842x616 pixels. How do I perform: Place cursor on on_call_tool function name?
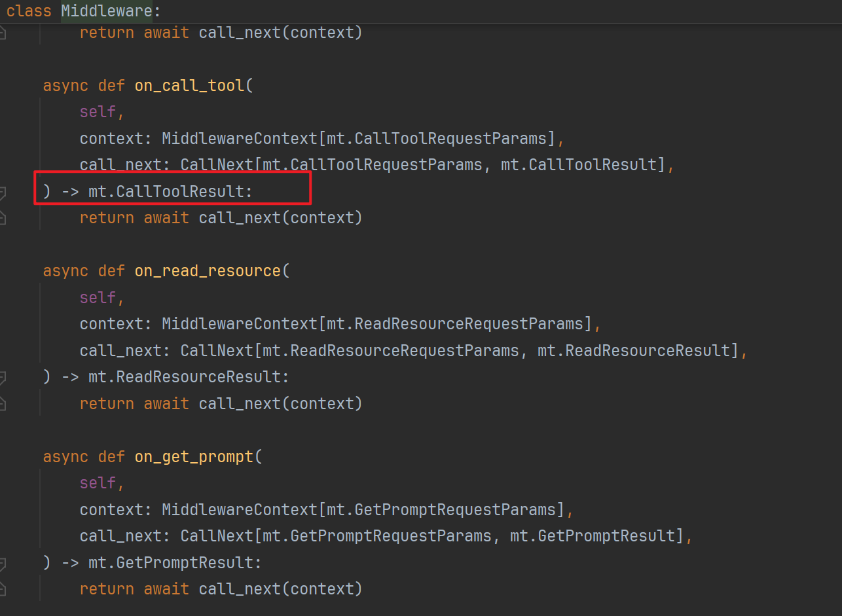coord(189,86)
